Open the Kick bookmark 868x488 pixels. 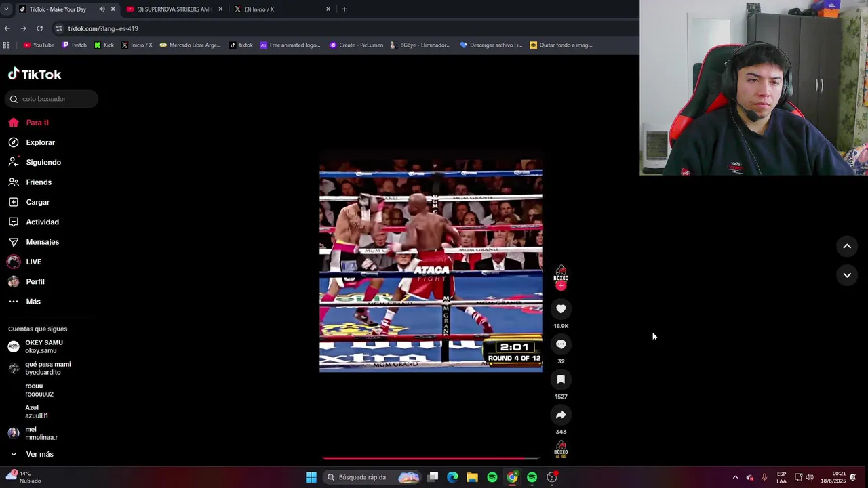pos(104,45)
